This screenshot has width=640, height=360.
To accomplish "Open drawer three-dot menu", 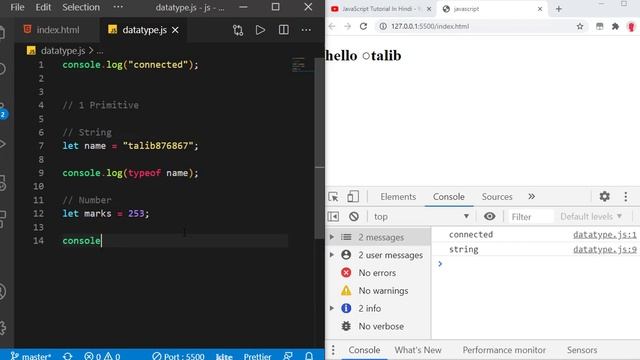I will pos(333,350).
